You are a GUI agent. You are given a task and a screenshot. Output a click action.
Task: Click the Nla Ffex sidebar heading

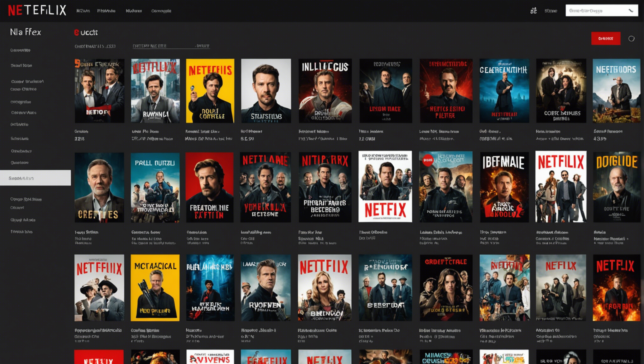[x=26, y=32]
